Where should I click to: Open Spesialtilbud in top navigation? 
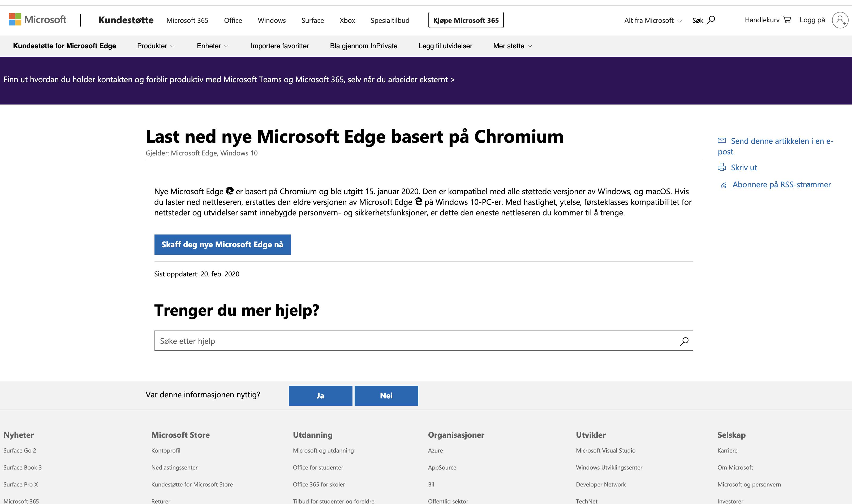point(390,20)
